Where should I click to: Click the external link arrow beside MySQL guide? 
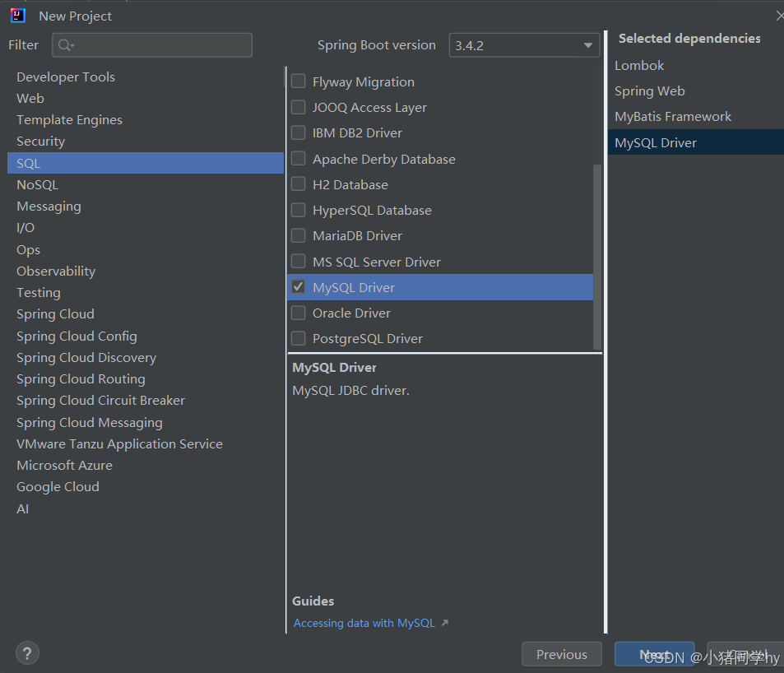(445, 623)
